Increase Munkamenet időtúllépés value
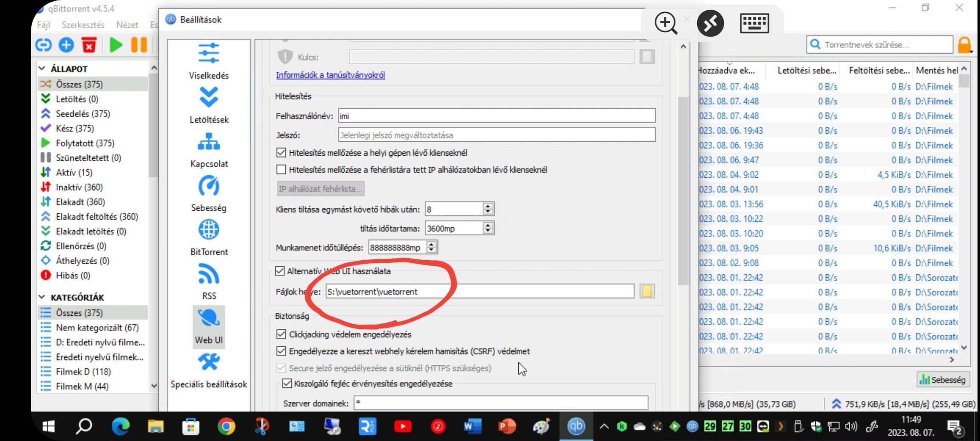980x441 pixels. [431, 244]
